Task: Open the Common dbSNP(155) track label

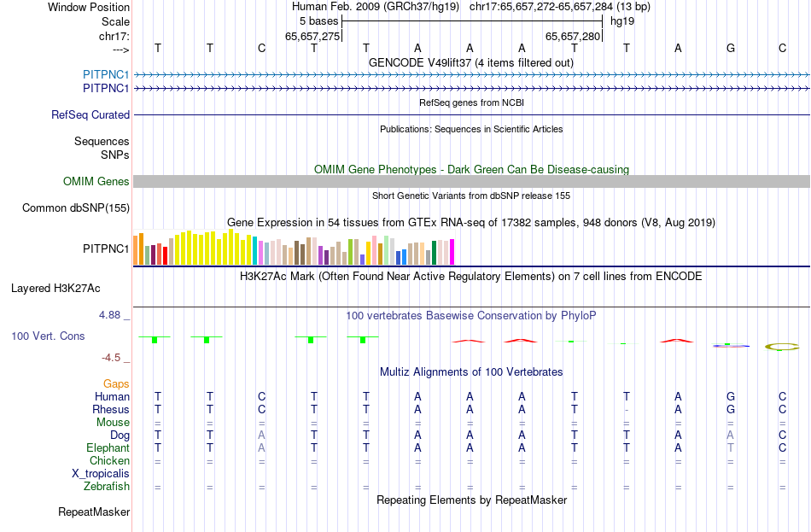Action: [x=75, y=208]
